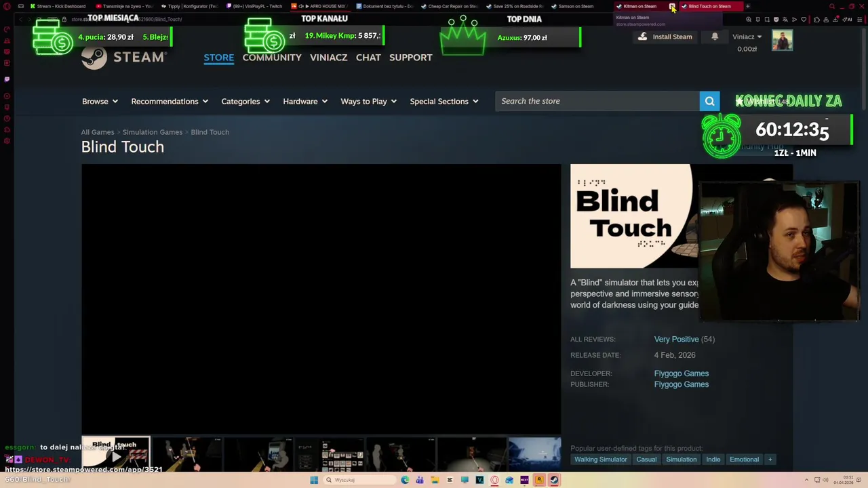Click the Opera GX menu logo
This screenshot has height=488, width=868.
[7, 6]
